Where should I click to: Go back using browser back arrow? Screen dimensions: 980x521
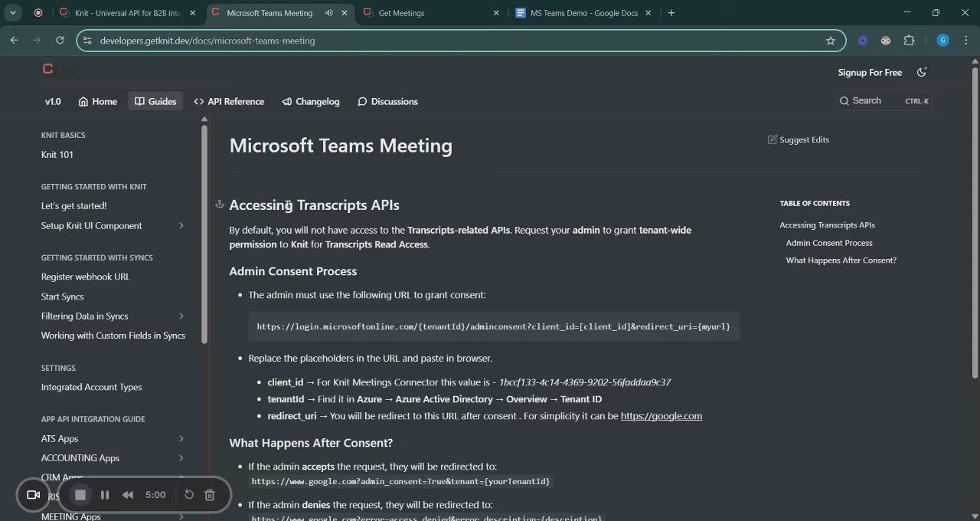pos(14,41)
